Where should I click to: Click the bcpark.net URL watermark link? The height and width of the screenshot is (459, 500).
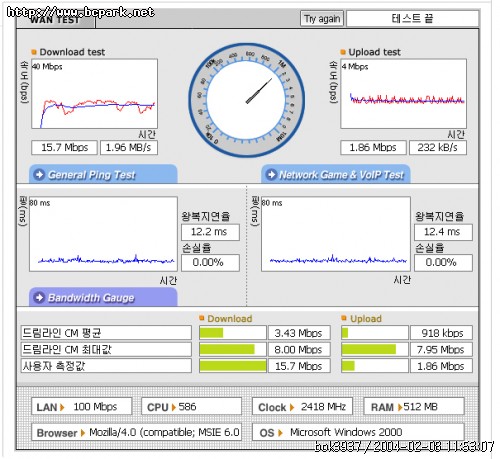[x=81, y=12]
